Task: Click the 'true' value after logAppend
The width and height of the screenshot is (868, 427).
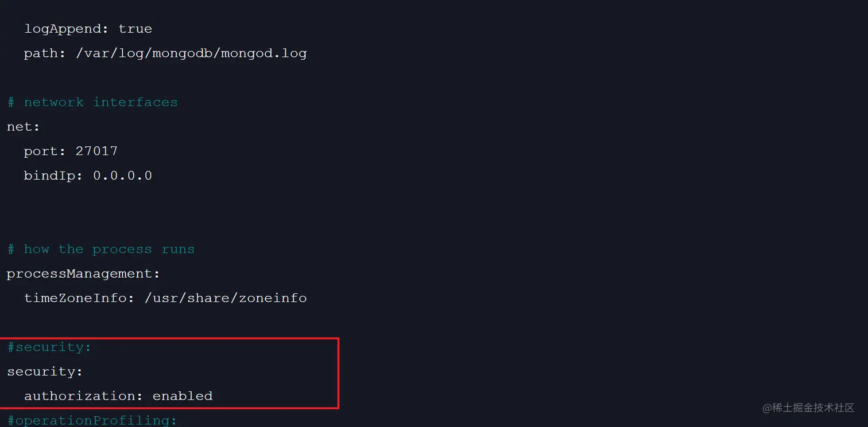Action: coord(135,29)
